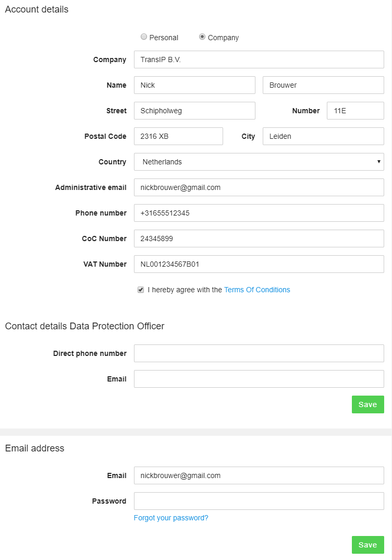
Task: Edit the City field containing Leiden
Action: [324, 136]
